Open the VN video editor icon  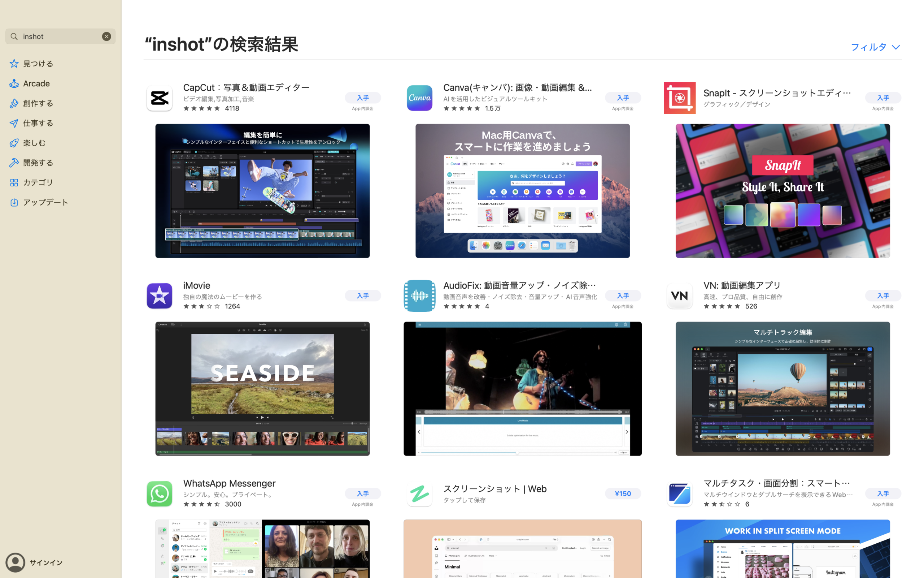click(679, 296)
